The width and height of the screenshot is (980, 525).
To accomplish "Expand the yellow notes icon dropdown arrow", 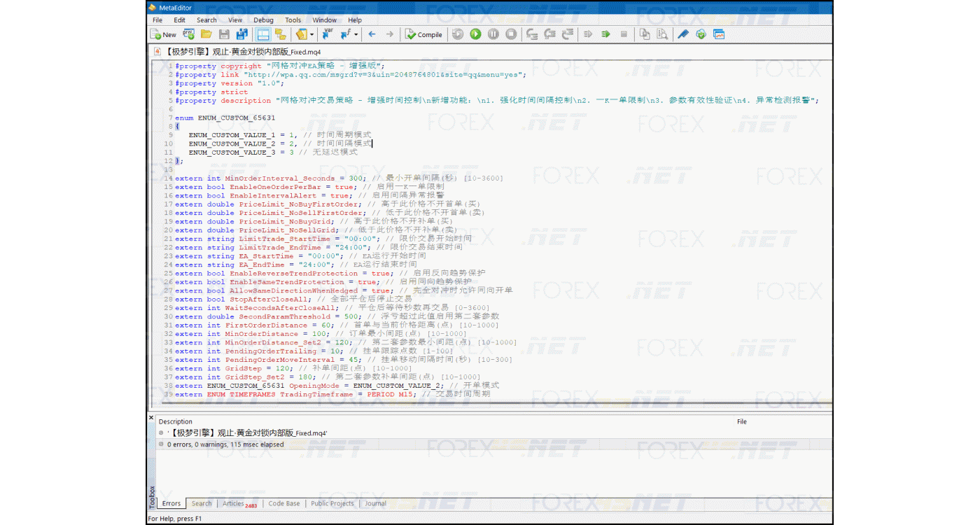I will [x=312, y=35].
